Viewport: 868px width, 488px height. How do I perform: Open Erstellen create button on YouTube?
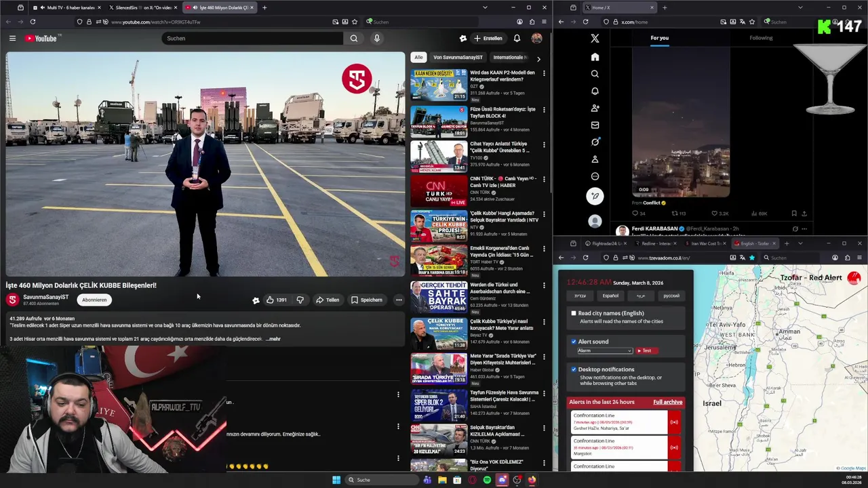click(x=489, y=39)
